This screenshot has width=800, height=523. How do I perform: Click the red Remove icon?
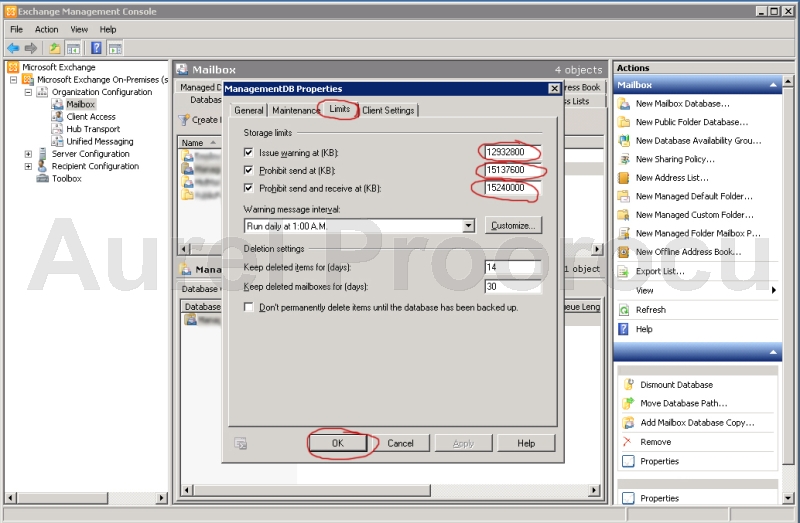[x=628, y=442]
